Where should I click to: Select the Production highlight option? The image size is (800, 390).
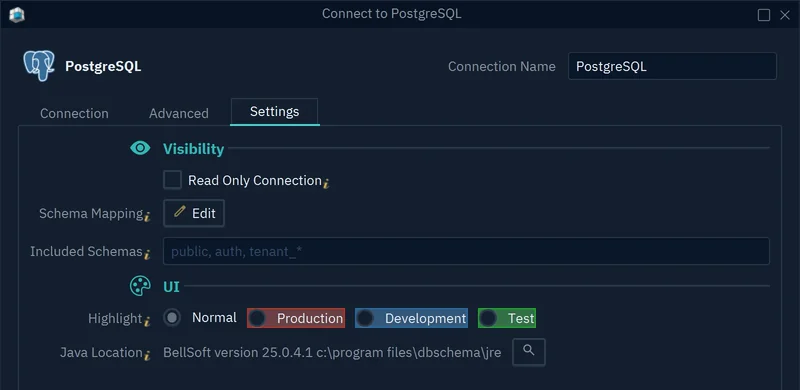click(x=296, y=318)
